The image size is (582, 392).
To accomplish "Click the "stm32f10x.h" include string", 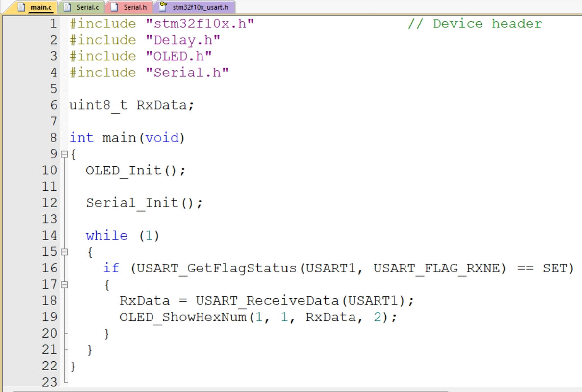I will point(200,24).
